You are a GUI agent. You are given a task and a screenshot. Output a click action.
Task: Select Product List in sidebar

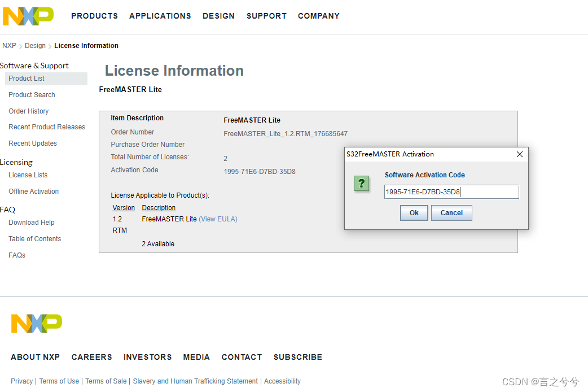[46, 79]
